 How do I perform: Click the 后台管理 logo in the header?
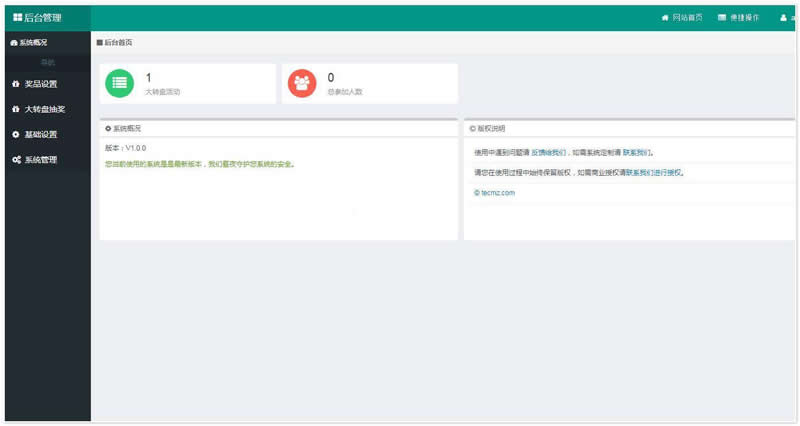(x=37, y=18)
